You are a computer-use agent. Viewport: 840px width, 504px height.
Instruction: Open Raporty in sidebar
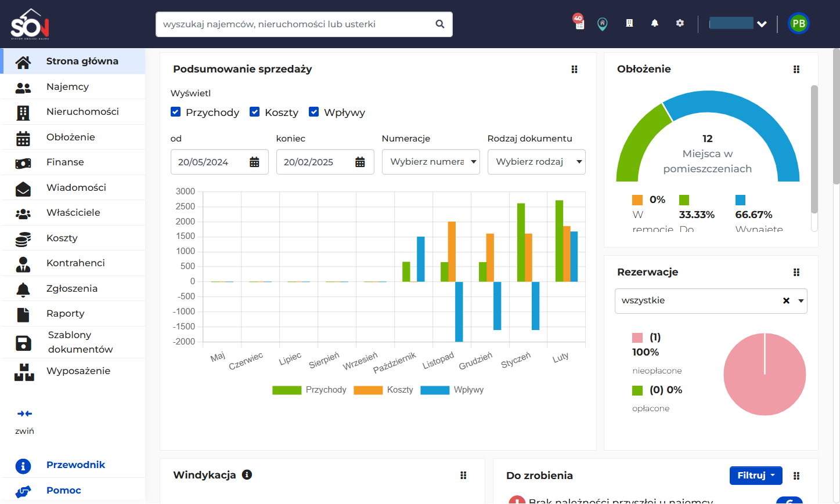(73, 313)
